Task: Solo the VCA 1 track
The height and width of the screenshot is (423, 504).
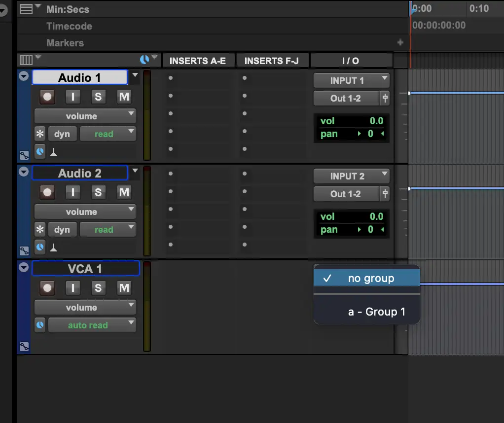Action: (98, 288)
